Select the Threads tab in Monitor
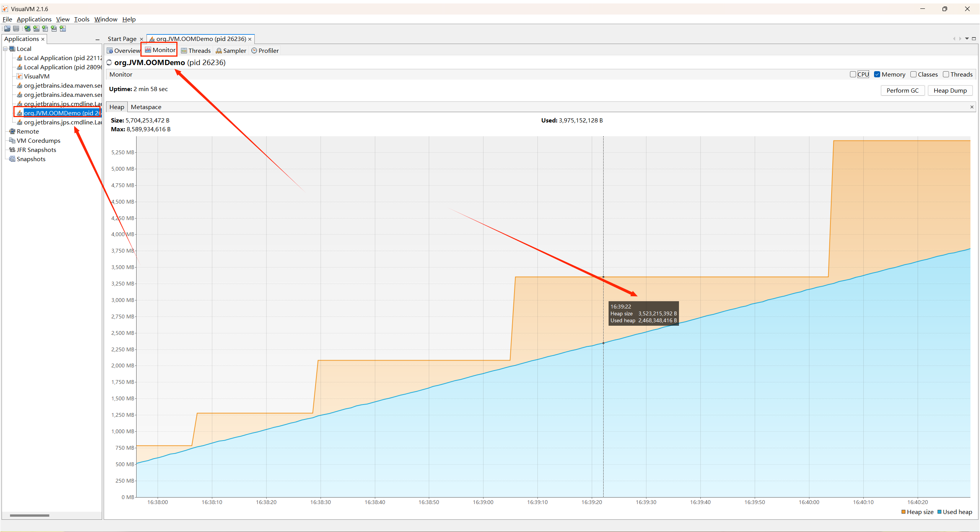980x532 pixels. pyautogui.click(x=197, y=51)
